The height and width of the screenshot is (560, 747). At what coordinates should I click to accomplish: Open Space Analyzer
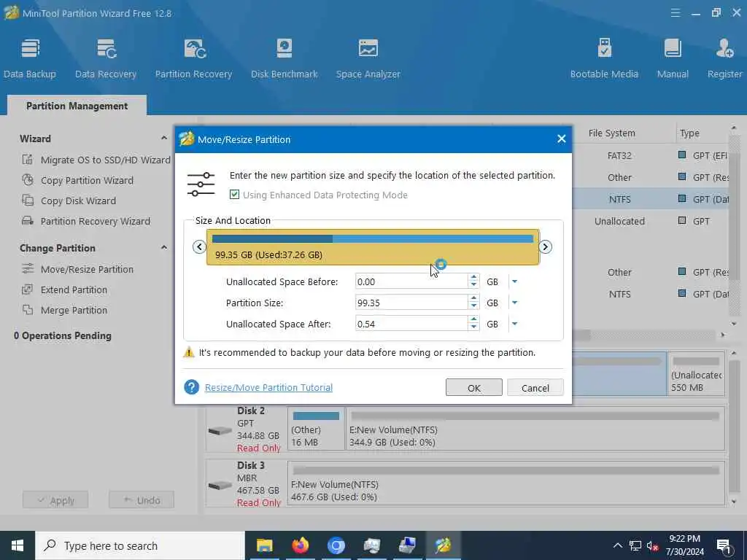368,58
